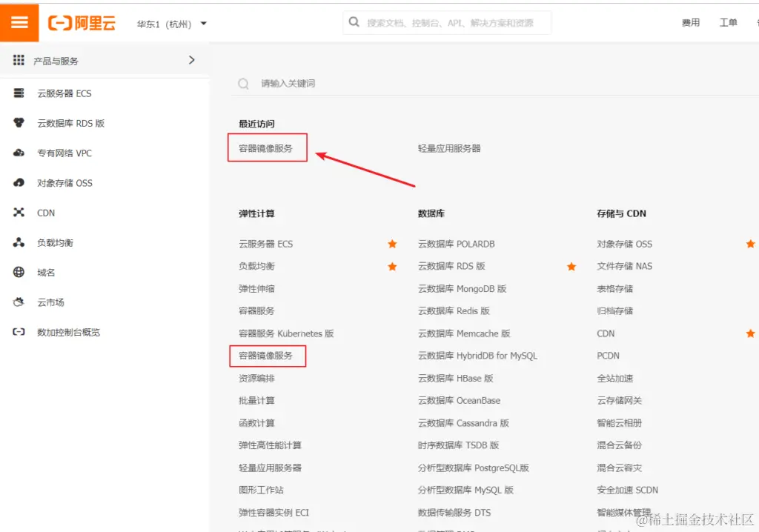Click the 负载均衡 sidebar icon
This screenshot has height=532, width=759.
tap(19, 242)
